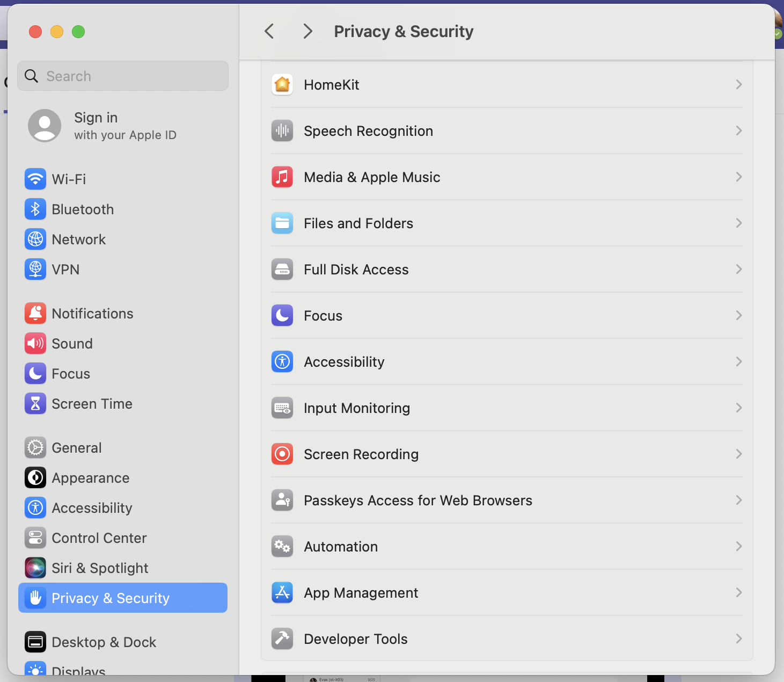Select the Speech Recognition waveform icon
The width and height of the screenshot is (784, 682).
pos(282,131)
